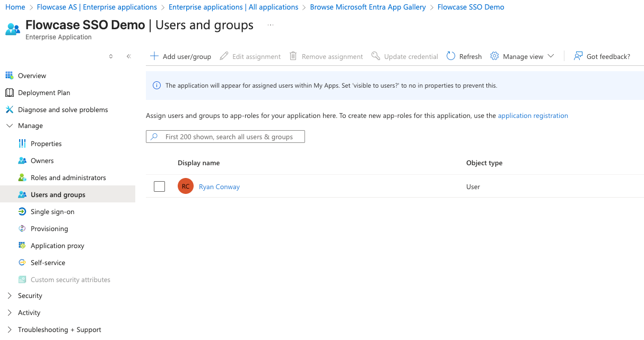Click the search magnifier icon
Image resolution: width=644 pixels, height=340 pixels.
pos(154,137)
